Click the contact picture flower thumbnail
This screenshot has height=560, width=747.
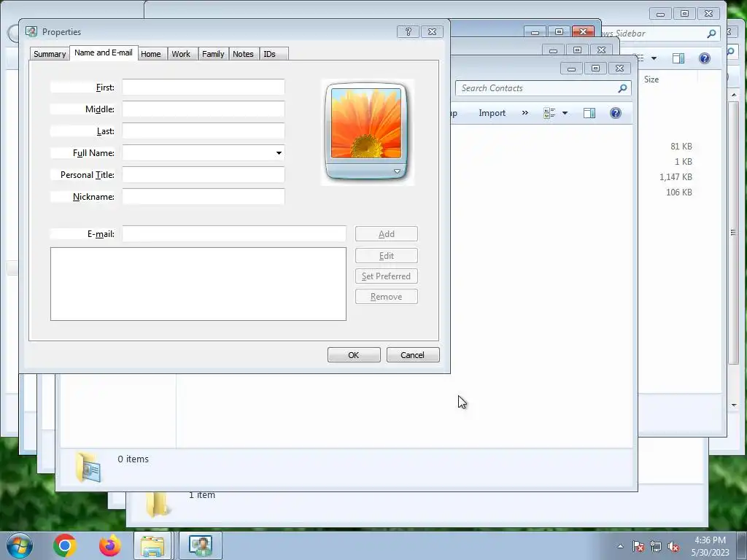(x=366, y=123)
